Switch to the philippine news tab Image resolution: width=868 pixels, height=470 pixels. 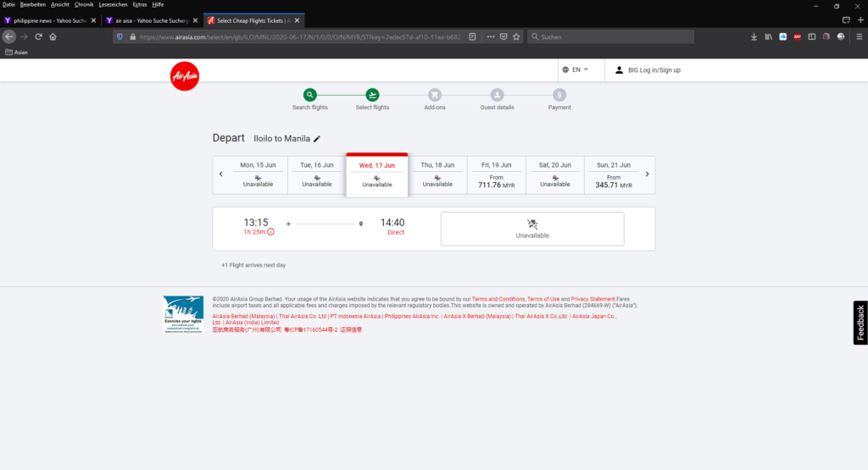point(51,20)
